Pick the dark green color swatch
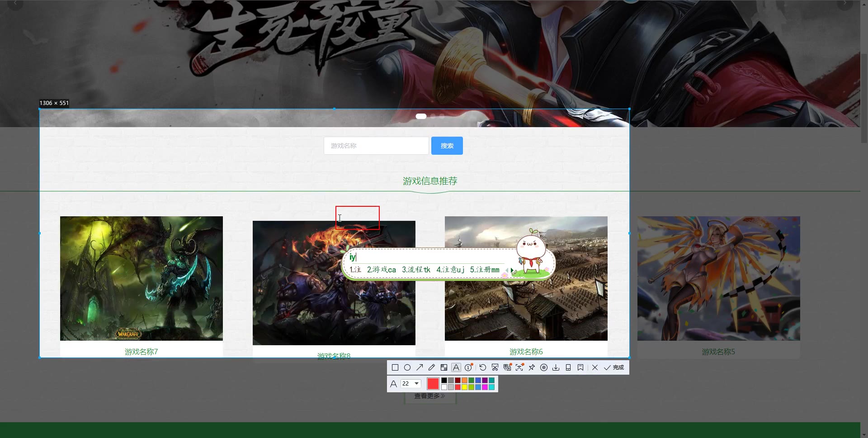 coord(471,380)
